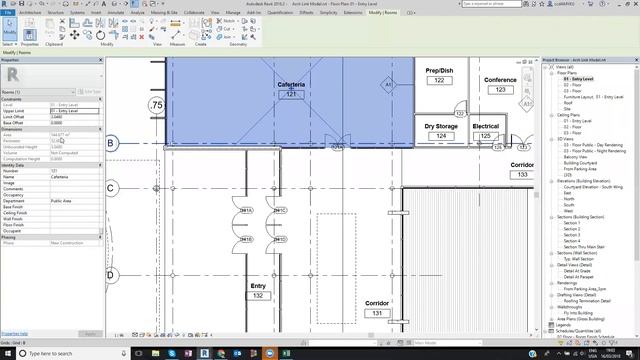
Task: Click the red Delete icon
Action: pos(142,37)
